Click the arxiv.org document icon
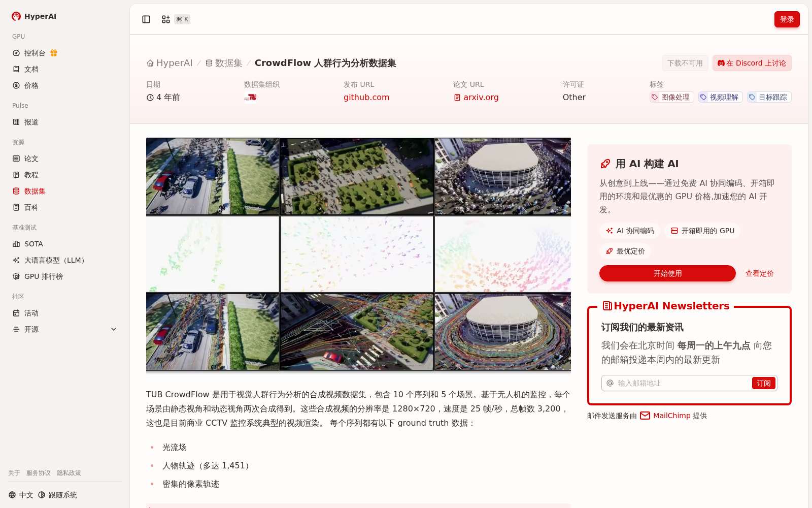The image size is (812, 508). coord(457,98)
